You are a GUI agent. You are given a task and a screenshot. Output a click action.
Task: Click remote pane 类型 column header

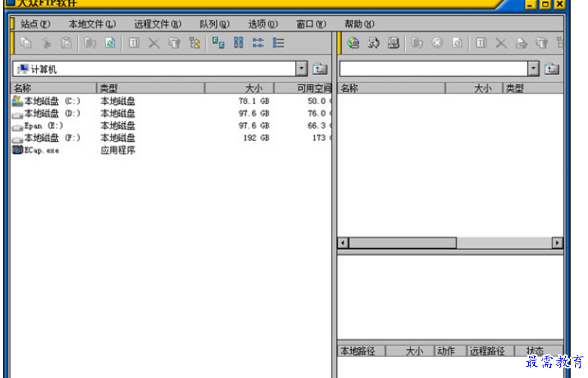(x=533, y=88)
